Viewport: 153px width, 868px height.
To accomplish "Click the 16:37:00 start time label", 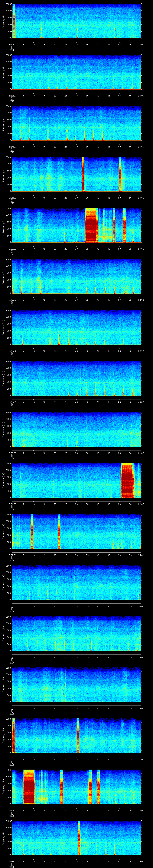I will pyautogui.click(x=12, y=810).
